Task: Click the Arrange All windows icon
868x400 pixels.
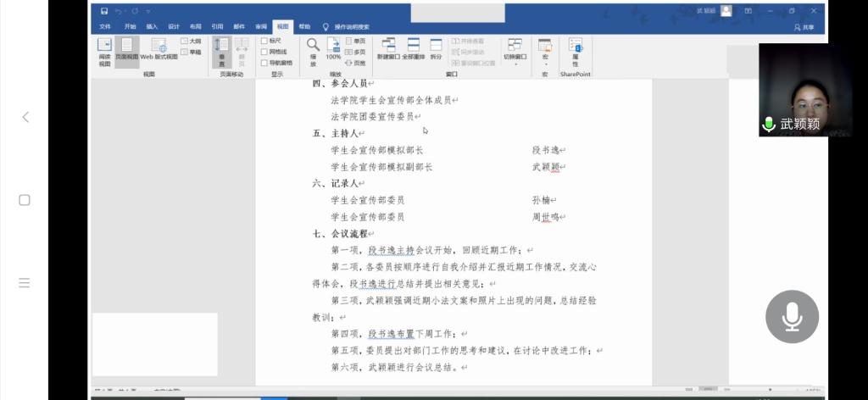Action: (x=413, y=49)
